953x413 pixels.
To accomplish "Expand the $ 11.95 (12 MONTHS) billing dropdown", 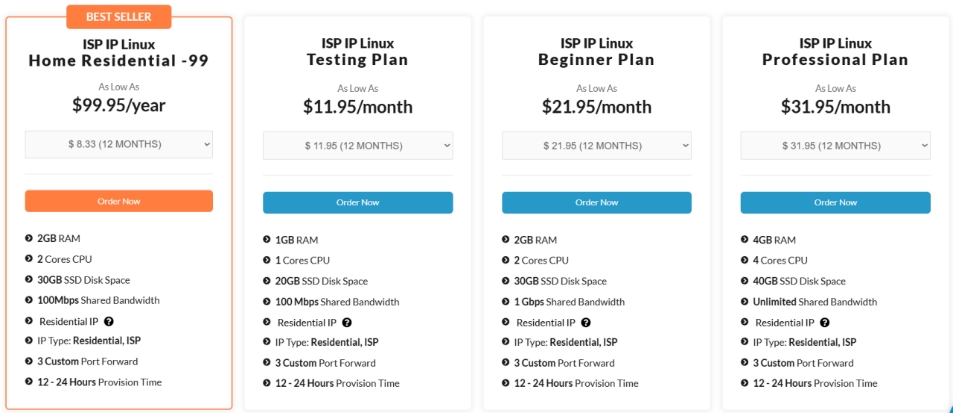I will 358,146.
